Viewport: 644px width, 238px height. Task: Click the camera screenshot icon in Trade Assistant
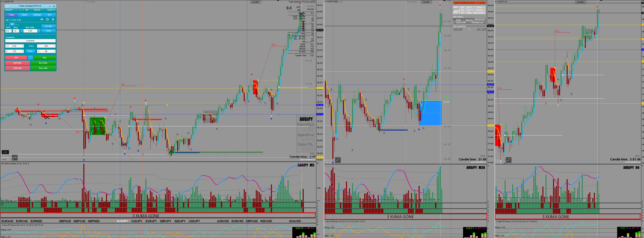click(x=8, y=6)
